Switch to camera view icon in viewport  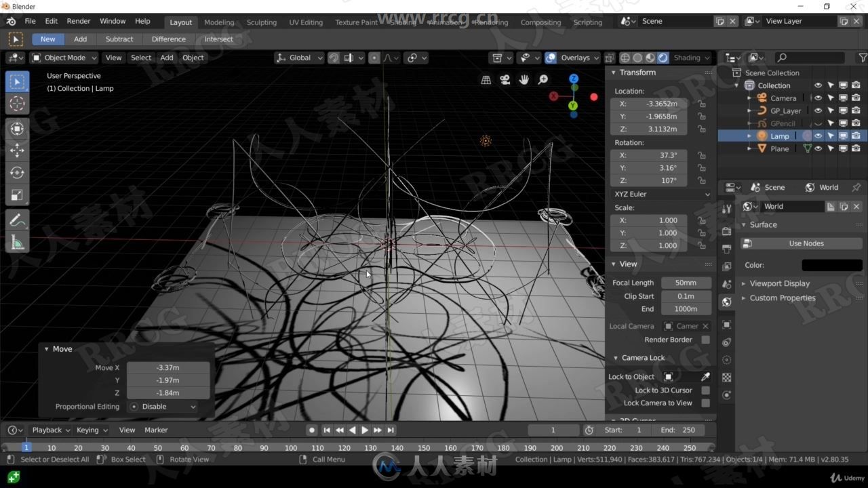tap(505, 80)
